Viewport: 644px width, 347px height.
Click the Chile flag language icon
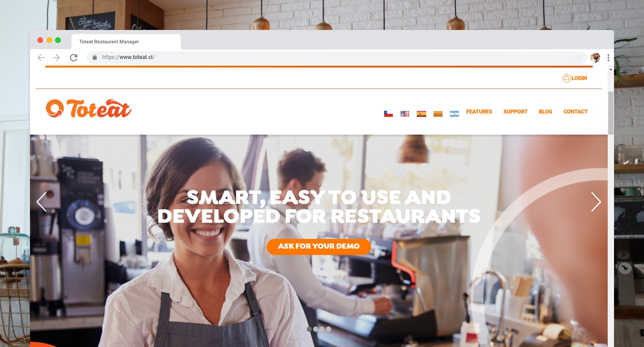coord(388,114)
